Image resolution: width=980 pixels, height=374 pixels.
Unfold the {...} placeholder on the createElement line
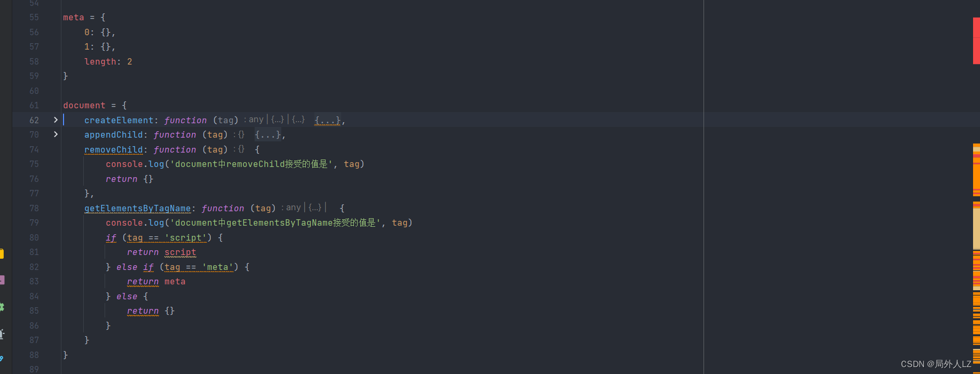[x=327, y=121]
